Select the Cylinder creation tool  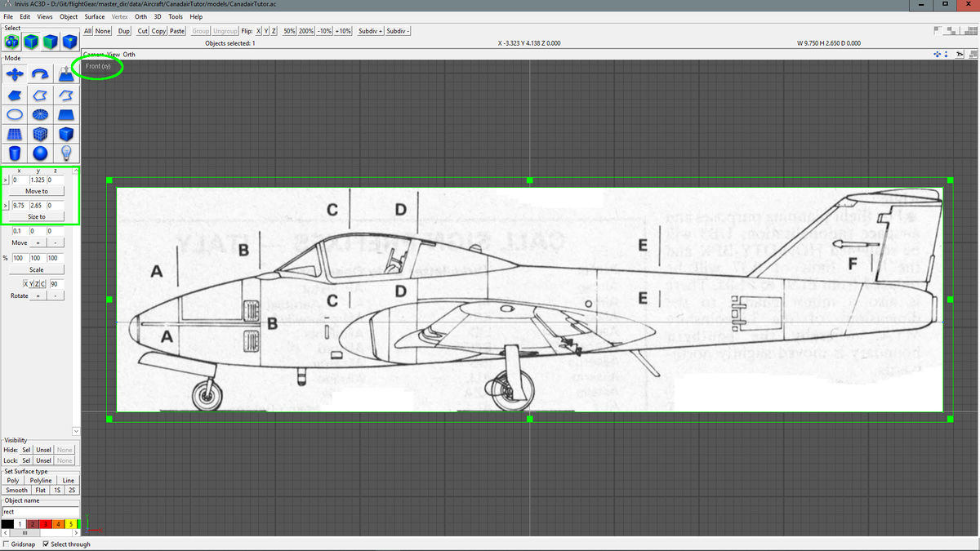[13, 153]
